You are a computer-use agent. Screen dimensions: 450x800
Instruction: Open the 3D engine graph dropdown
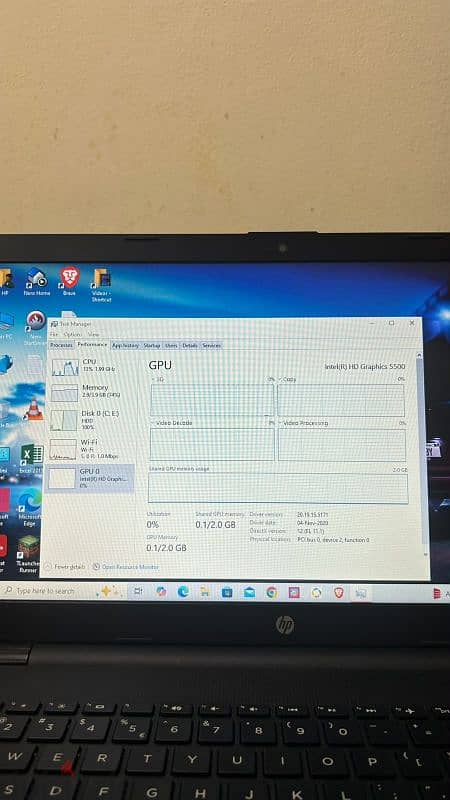(x=158, y=380)
